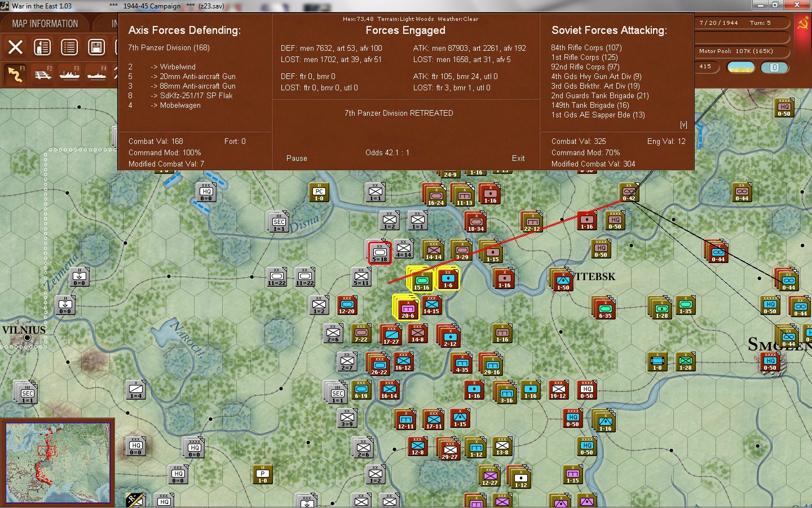Screen dimensions: 812x508
Task: Select the 19-12 Soviet infantry counter
Action: (558, 389)
